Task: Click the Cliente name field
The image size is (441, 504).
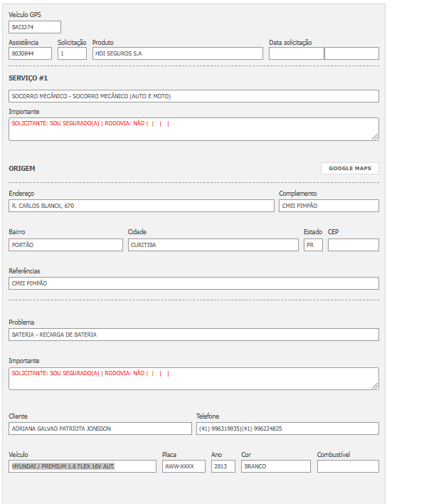Action: 100,429
